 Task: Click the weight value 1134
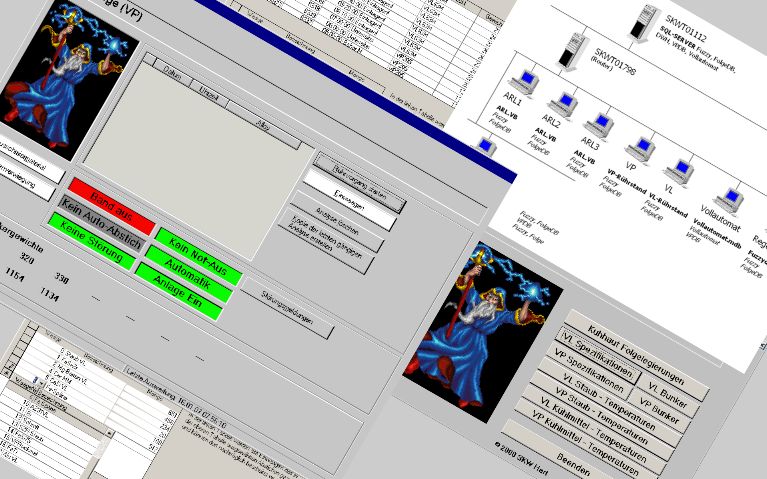pos(49,295)
